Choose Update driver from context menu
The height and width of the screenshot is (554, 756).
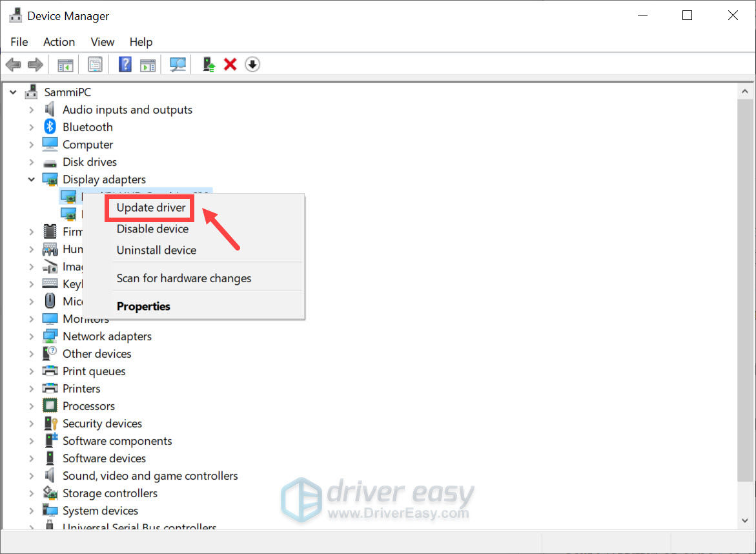click(x=151, y=208)
